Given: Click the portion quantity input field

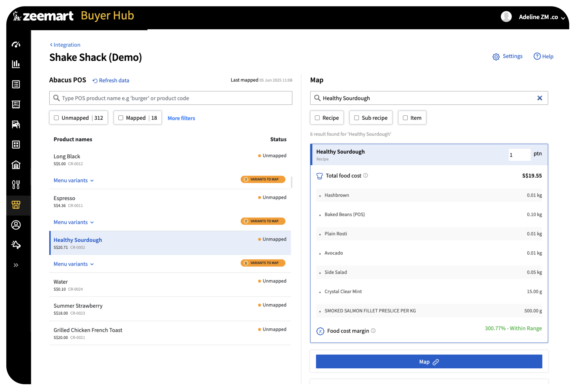Looking at the screenshot, I should click(x=519, y=155).
